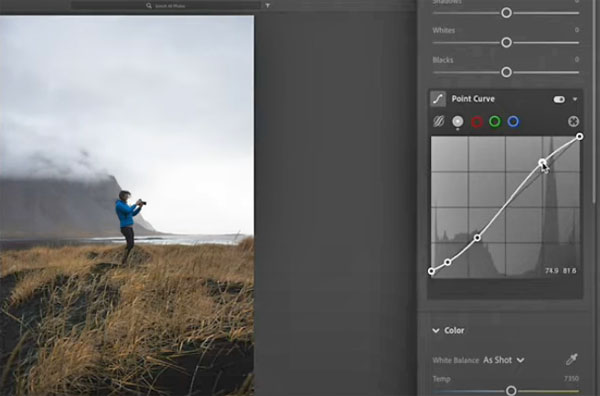Click the curve icon beside Point Curve

click(x=438, y=99)
